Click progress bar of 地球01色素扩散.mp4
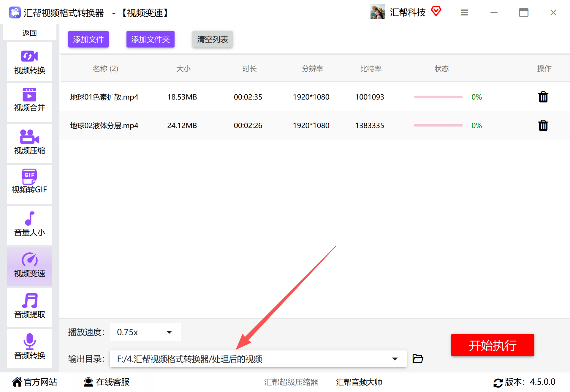The image size is (570, 392). [438, 97]
